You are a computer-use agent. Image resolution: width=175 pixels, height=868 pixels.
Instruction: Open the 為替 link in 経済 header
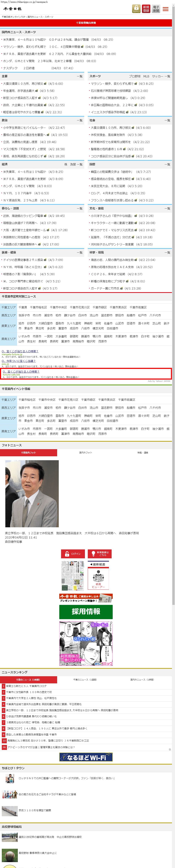pyautogui.click(x=73, y=164)
